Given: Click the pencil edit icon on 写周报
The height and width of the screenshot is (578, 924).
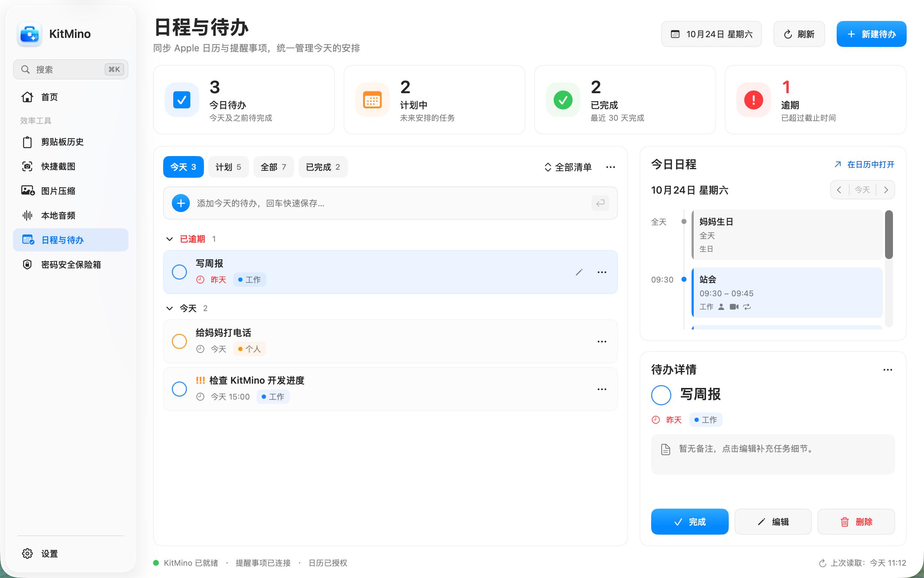Looking at the screenshot, I should [x=579, y=272].
